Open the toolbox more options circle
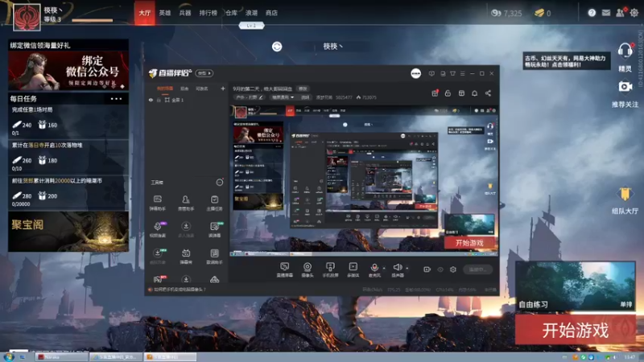Screen dimensions: 644x362 pos(220,183)
